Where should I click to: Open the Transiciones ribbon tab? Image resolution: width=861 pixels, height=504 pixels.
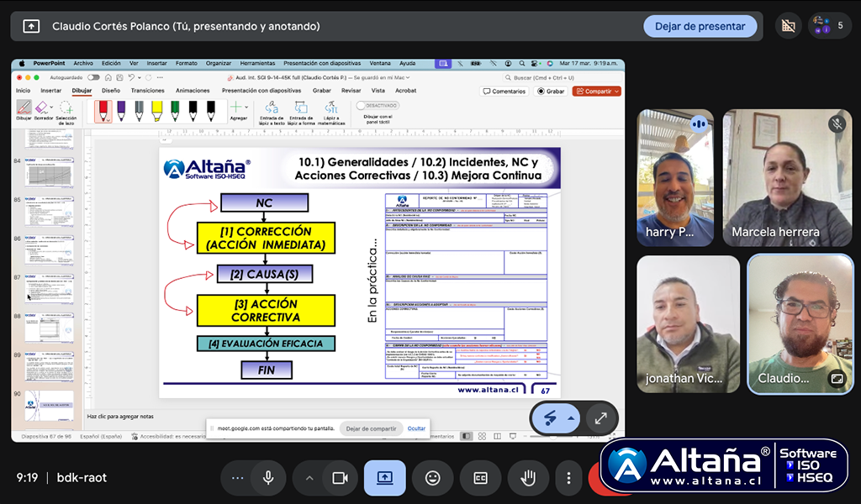tap(148, 91)
